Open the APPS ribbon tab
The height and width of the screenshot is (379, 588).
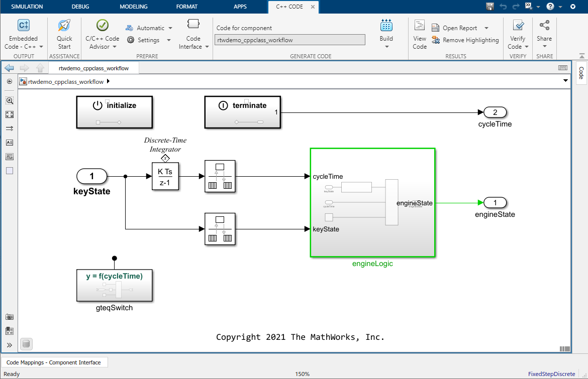240,7
